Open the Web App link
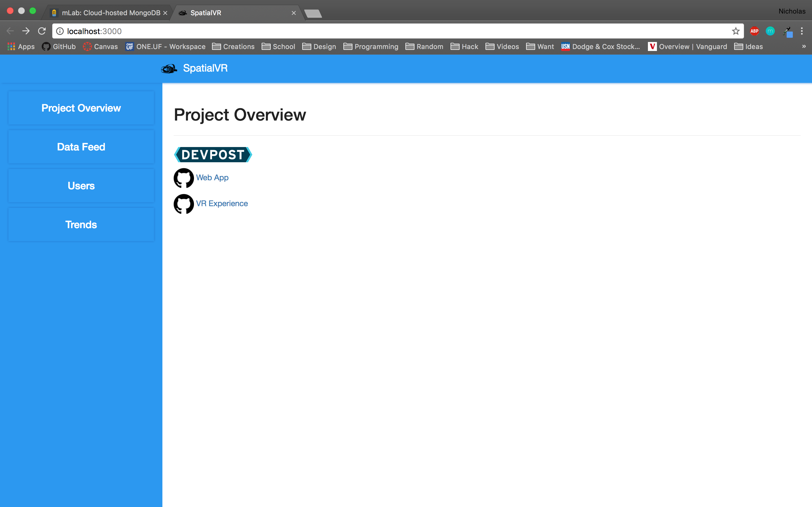 (212, 177)
